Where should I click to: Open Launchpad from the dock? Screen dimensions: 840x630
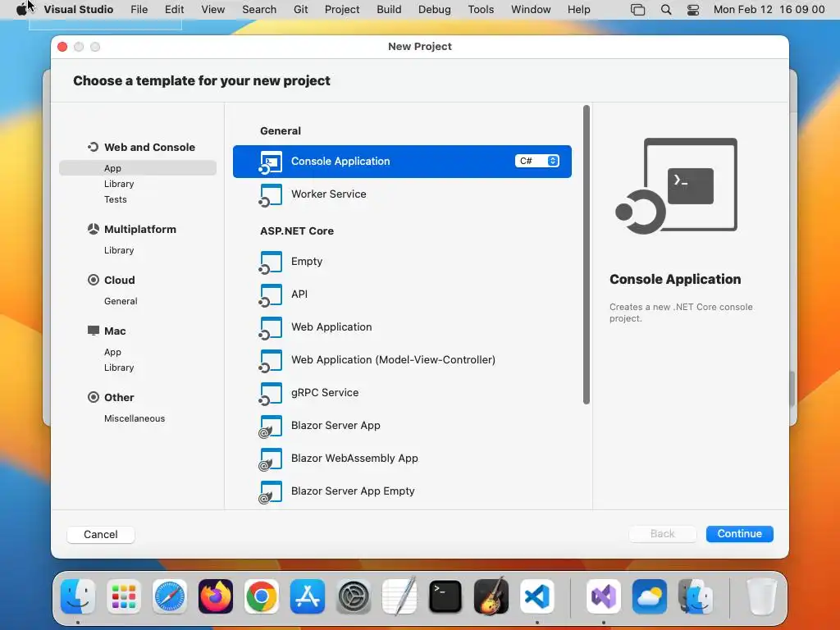point(124,596)
